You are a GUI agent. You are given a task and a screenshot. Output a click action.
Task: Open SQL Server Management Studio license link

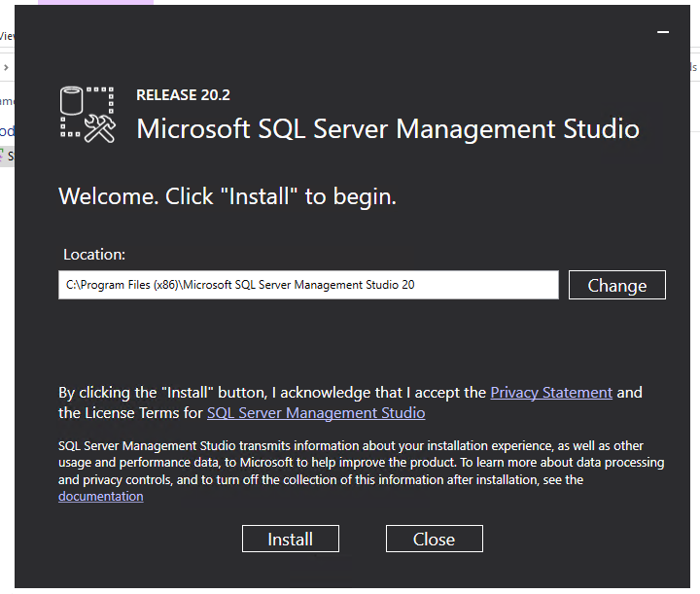[316, 413]
